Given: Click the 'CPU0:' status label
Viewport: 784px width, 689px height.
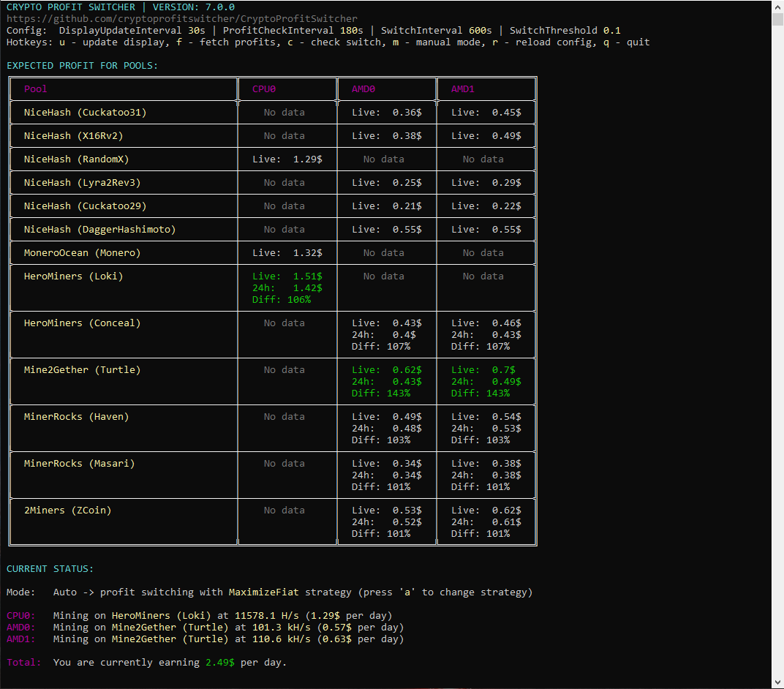Looking at the screenshot, I should coord(21,616).
